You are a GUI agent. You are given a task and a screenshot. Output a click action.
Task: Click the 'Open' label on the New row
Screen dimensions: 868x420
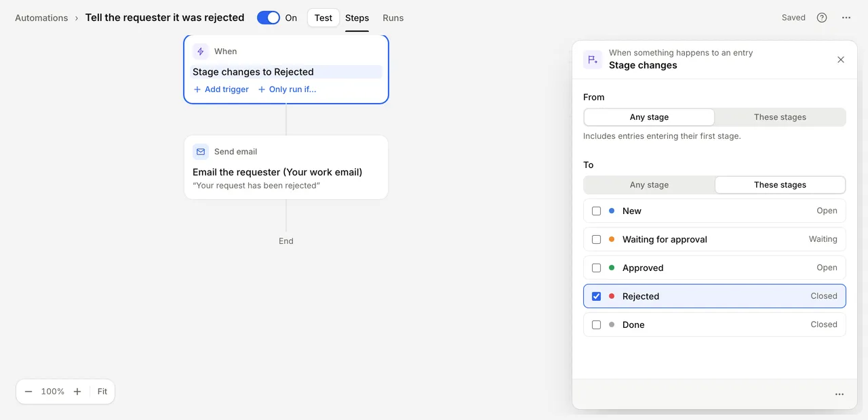(827, 211)
